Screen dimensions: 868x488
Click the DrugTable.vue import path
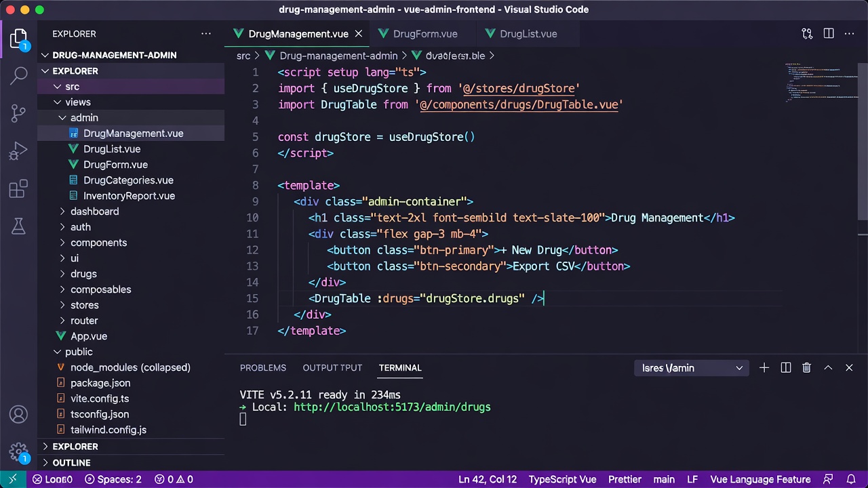tap(519, 104)
